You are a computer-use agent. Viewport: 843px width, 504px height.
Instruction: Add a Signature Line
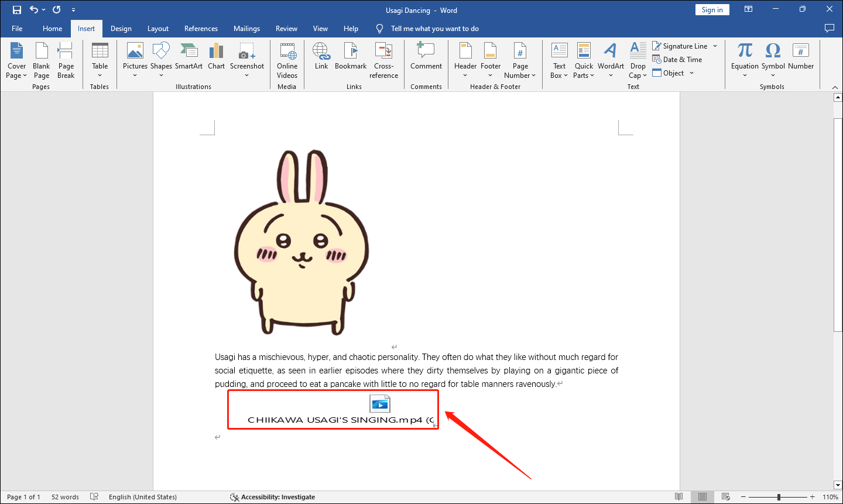(x=680, y=46)
